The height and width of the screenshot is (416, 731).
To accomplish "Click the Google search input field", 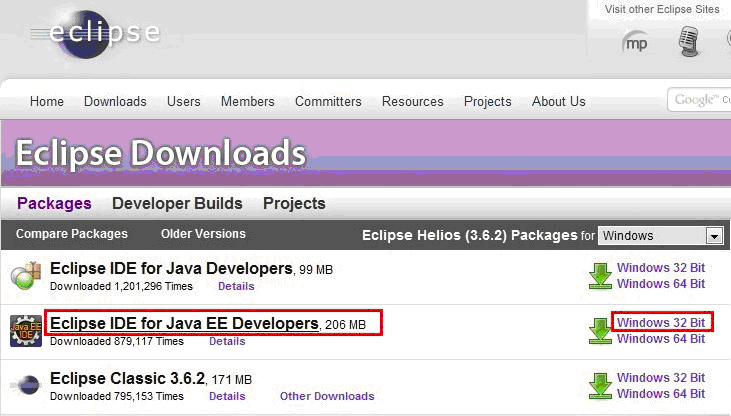I will (699, 99).
